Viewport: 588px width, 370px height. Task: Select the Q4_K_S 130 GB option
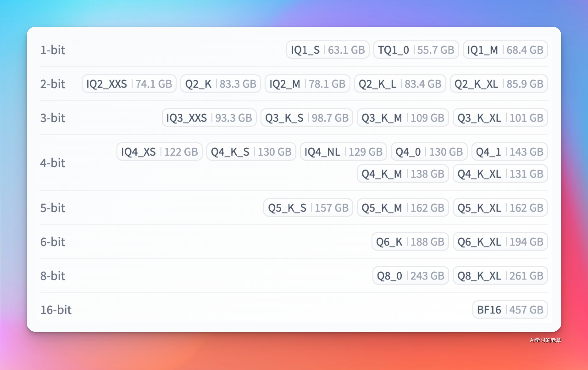tap(251, 152)
